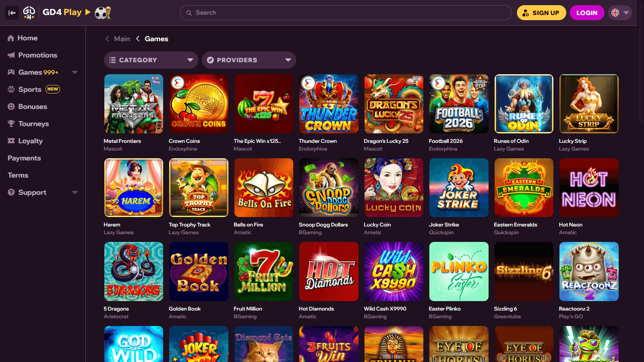Open Easter Plinko game thumbnail
Image resolution: width=644 pixels, height=362 pixels.
click(x=459, y=271)
